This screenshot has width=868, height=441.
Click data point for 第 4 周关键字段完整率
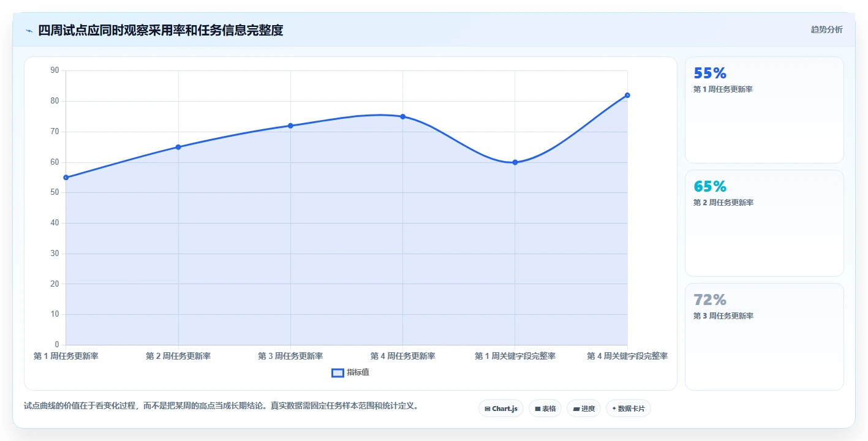(627, 95)
